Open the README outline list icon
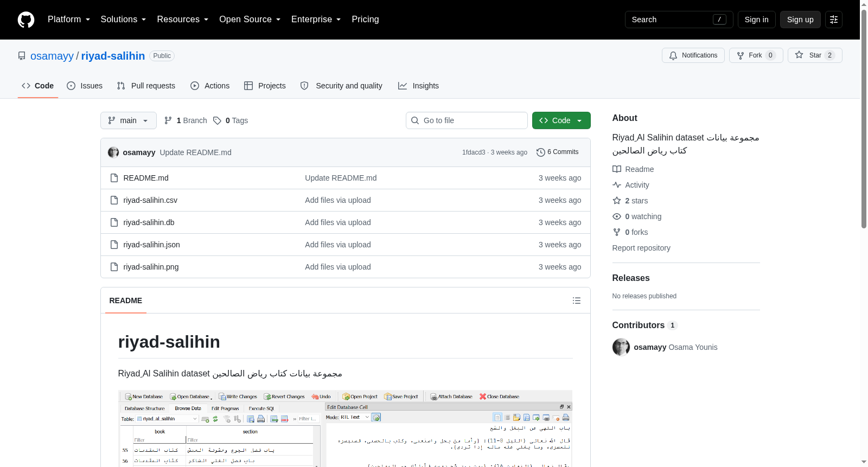 click(577, 300)
